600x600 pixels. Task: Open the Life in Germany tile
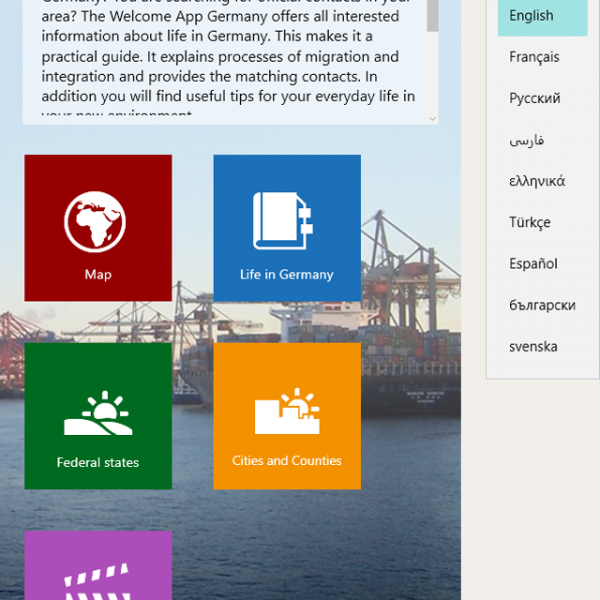(287, 228)
